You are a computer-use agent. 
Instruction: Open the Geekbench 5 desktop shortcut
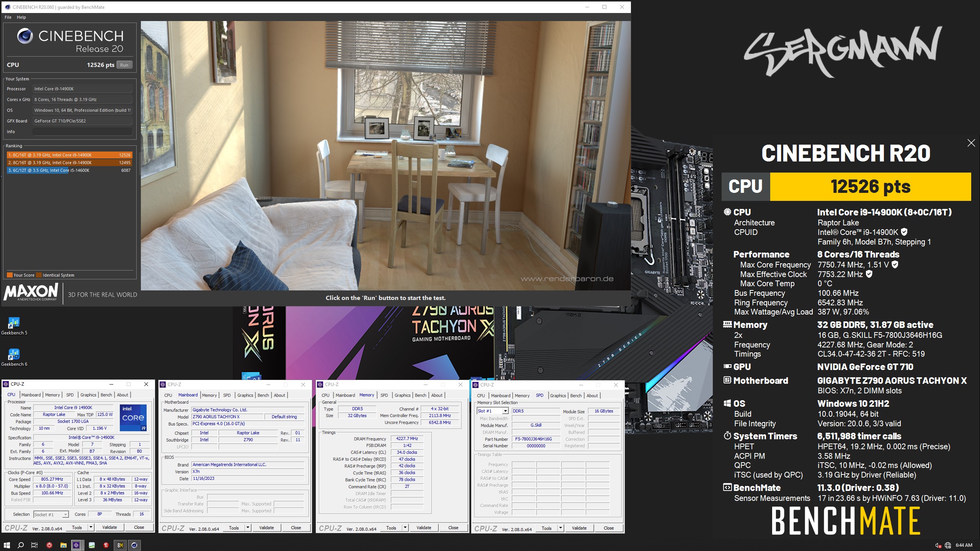(14, 326)
